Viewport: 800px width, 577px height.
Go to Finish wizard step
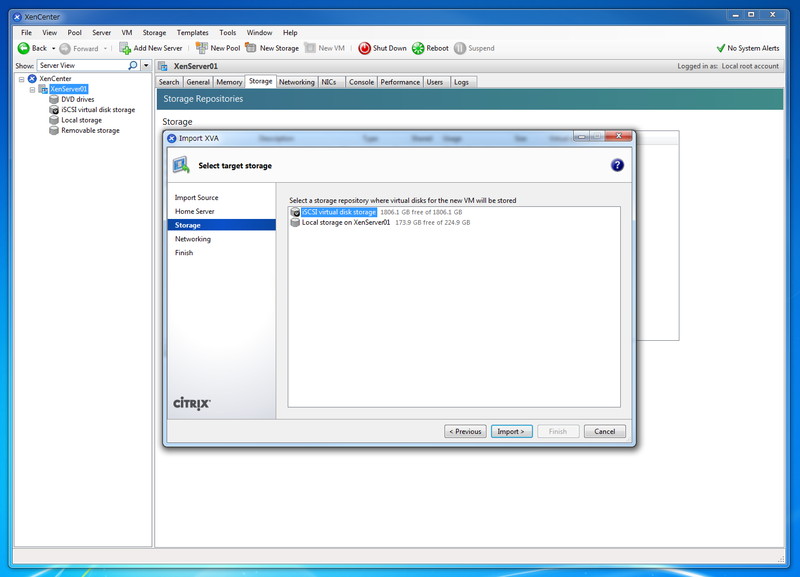pyautogui.click(x=184, y=253)
